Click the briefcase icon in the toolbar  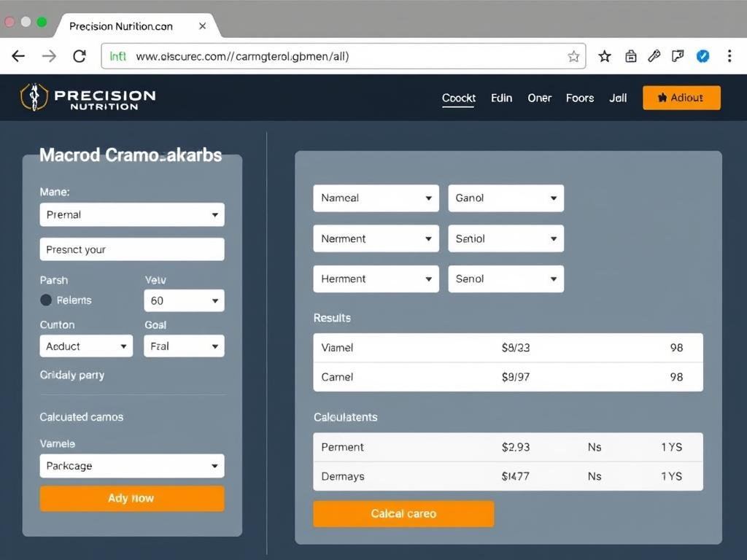pos(630,55)
